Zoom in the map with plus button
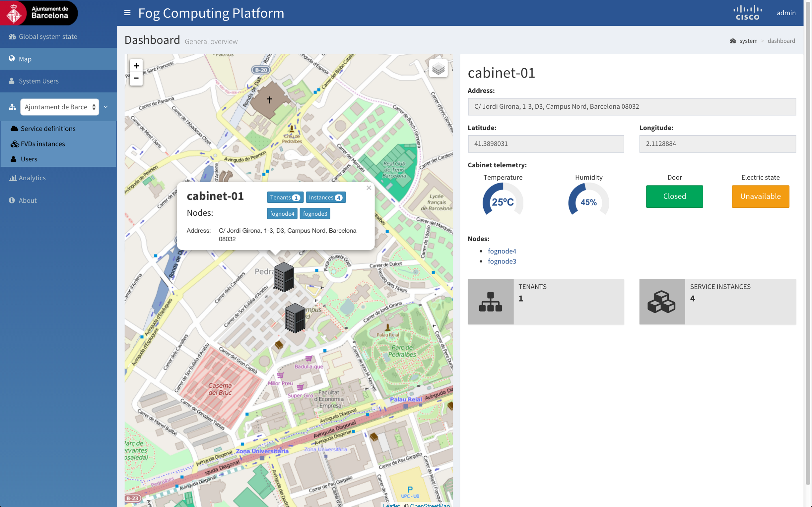 (x=136, y=66)
